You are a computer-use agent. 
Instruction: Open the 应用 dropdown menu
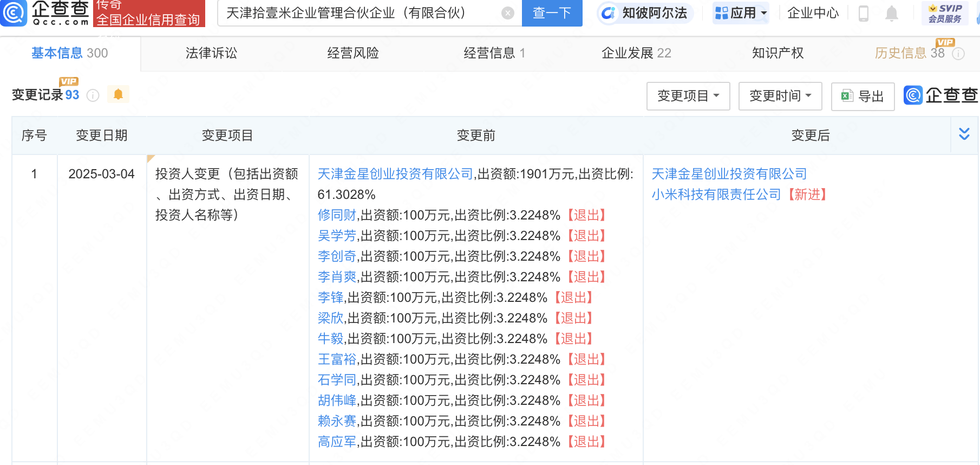[741, 13]
